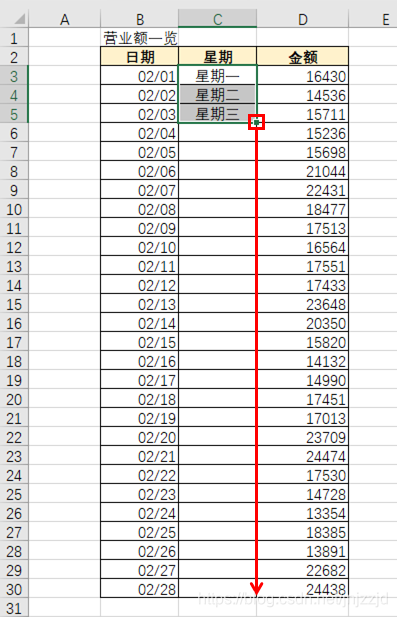Select row 20 header
This screenshot has width=397, height=617.
(14, 399)
